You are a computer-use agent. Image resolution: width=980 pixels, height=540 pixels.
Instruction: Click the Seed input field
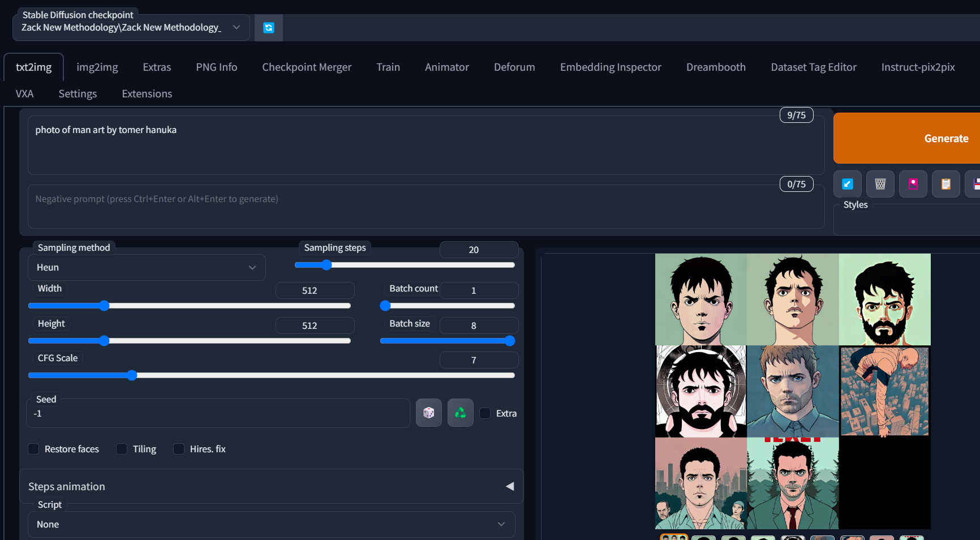[218, 413]
